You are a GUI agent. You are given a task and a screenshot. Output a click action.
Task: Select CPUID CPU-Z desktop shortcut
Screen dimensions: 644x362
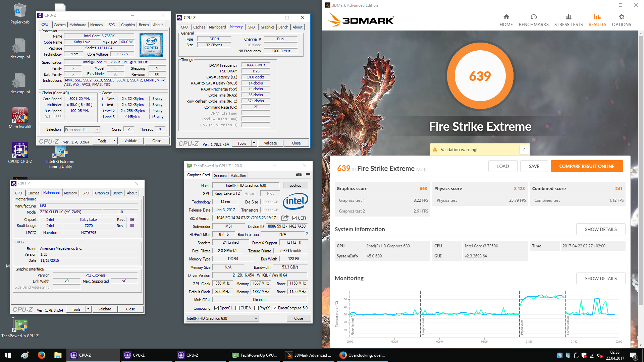20,153
